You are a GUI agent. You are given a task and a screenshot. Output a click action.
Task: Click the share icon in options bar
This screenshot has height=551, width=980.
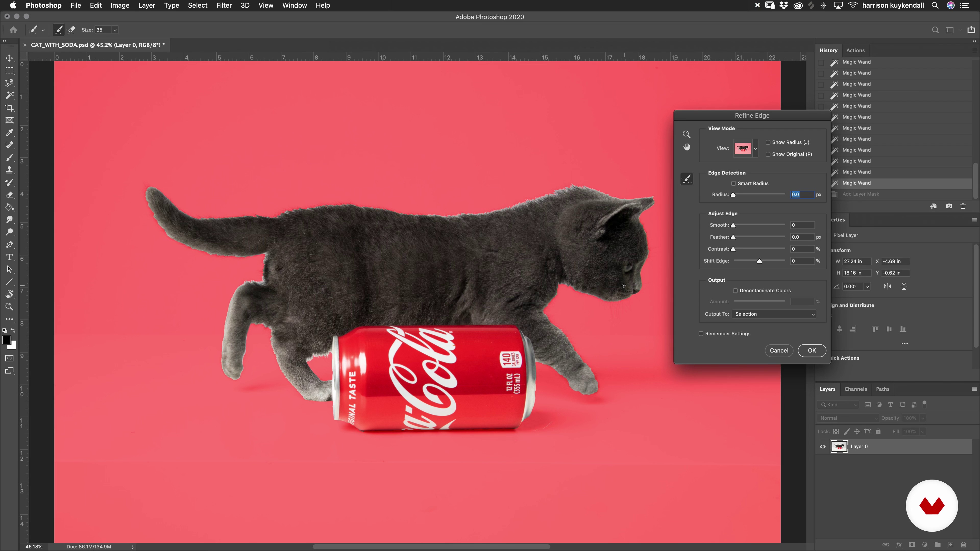click(x=971, y=30)
